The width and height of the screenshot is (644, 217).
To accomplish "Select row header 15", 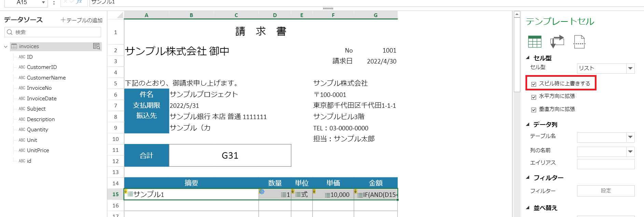I will point(115,194).
